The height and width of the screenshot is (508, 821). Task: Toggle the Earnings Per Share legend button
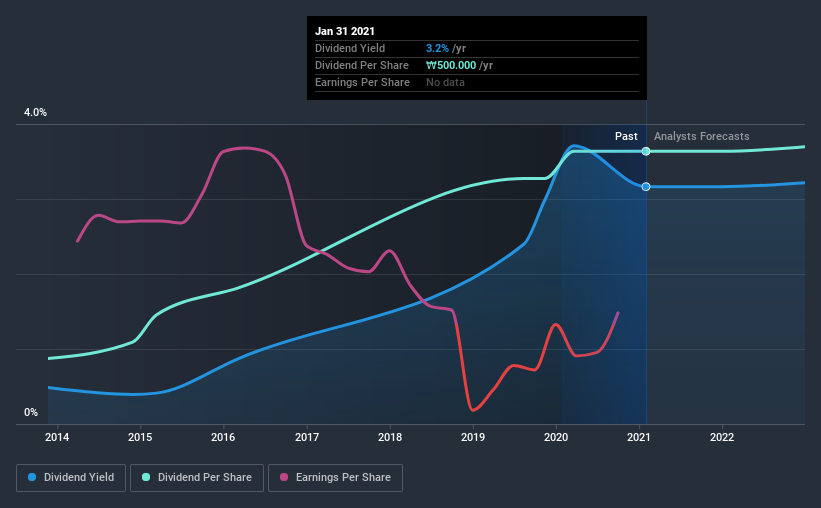335,478
